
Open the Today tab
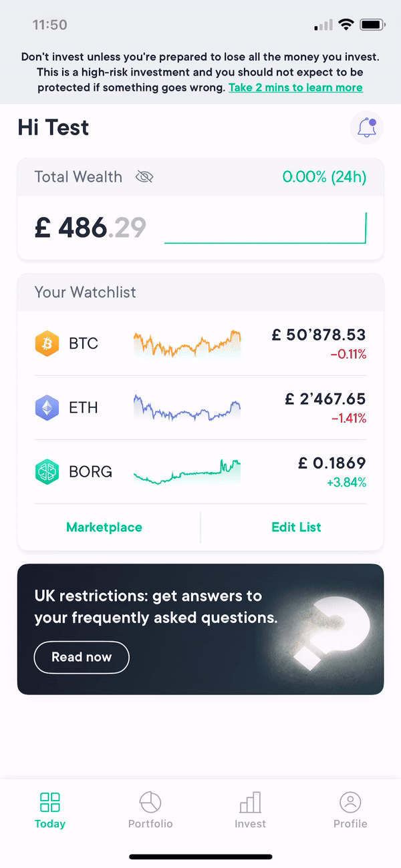tap(50, 811)
